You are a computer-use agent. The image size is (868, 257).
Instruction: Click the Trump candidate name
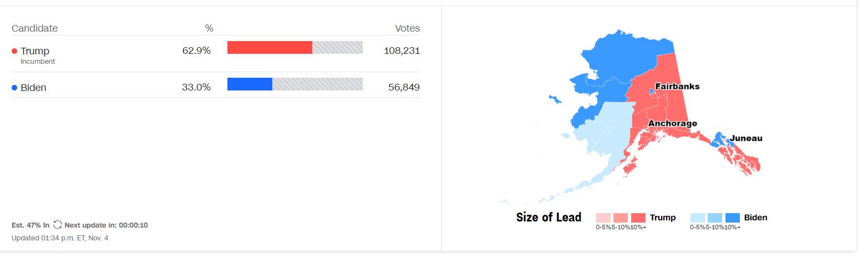coord(35,51)
